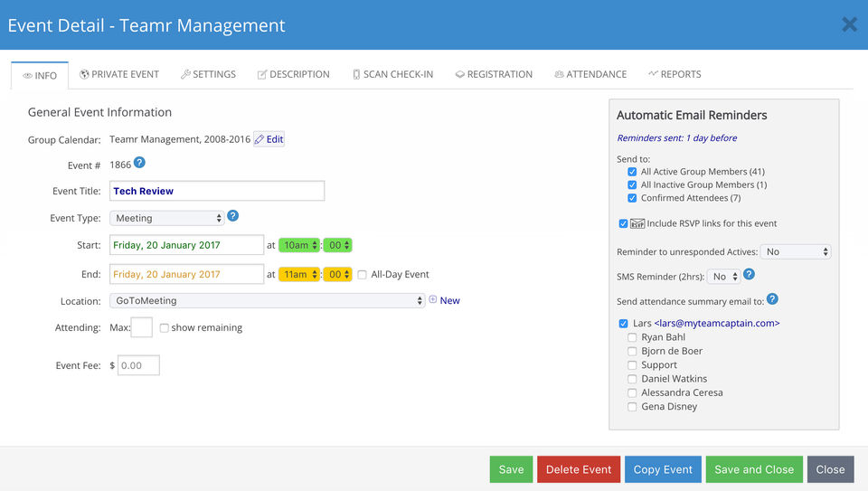Open help for SMS Reminder setting
The width and height of the screenshot is (868, 491).
coord(749,274)
